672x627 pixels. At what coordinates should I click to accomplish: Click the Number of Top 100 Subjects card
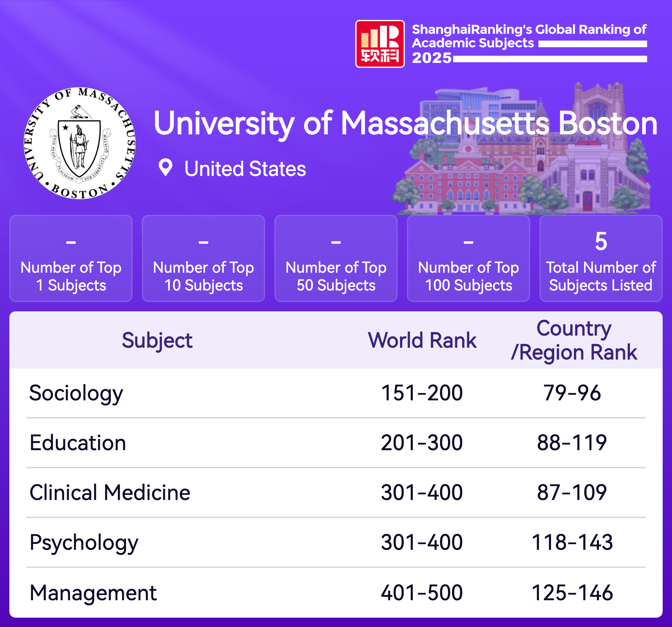pos(469,258)
